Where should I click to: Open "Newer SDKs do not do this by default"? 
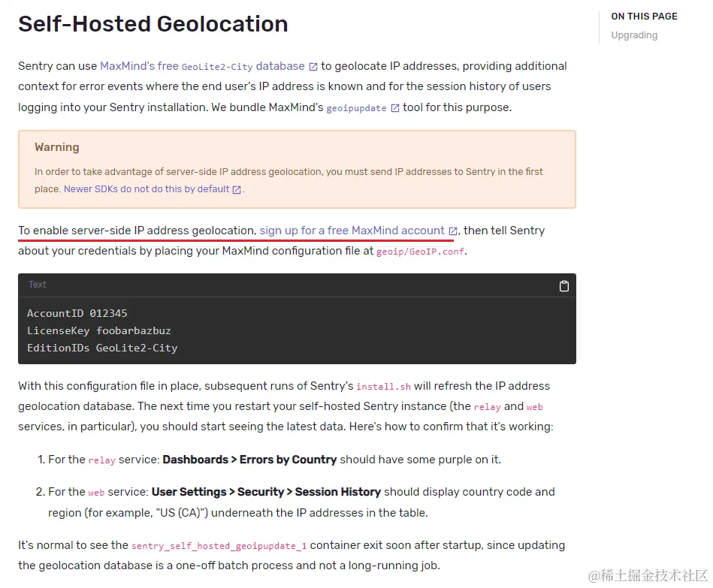(147, 189)
